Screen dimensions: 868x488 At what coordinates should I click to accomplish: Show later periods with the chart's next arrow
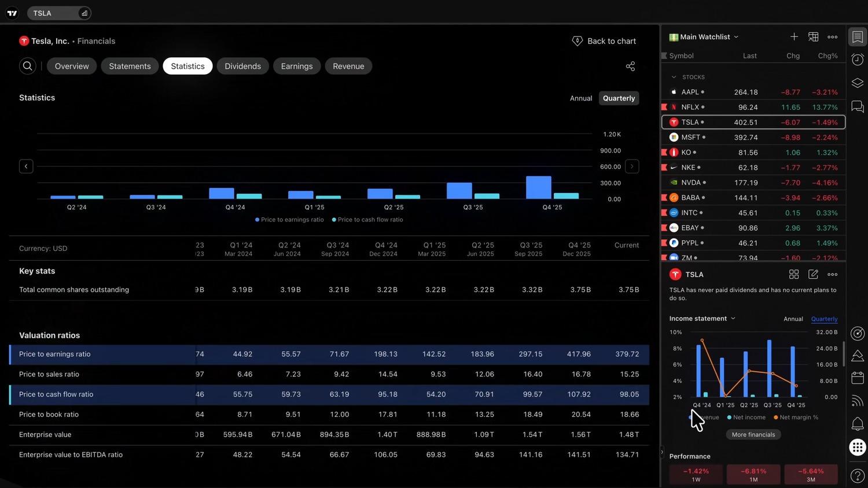tap(632, 167)
